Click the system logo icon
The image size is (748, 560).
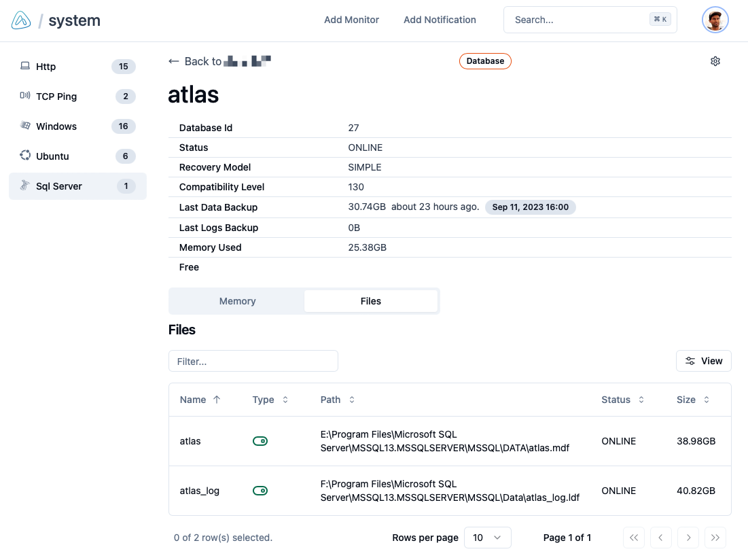tap(22, 20)
